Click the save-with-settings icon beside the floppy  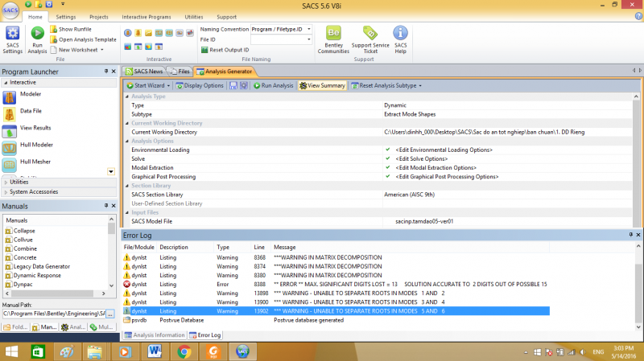244,85
